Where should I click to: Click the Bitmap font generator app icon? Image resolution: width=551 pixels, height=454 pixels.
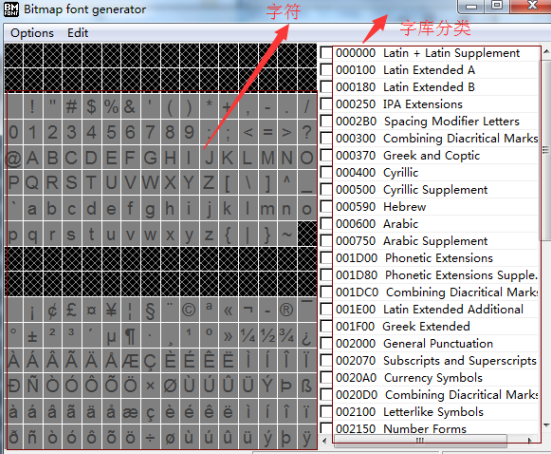click(x=11, y=9)
